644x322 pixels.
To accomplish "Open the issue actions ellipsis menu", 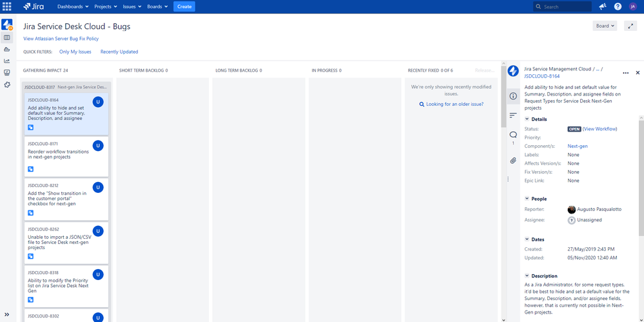I will (x=625, y=73).
